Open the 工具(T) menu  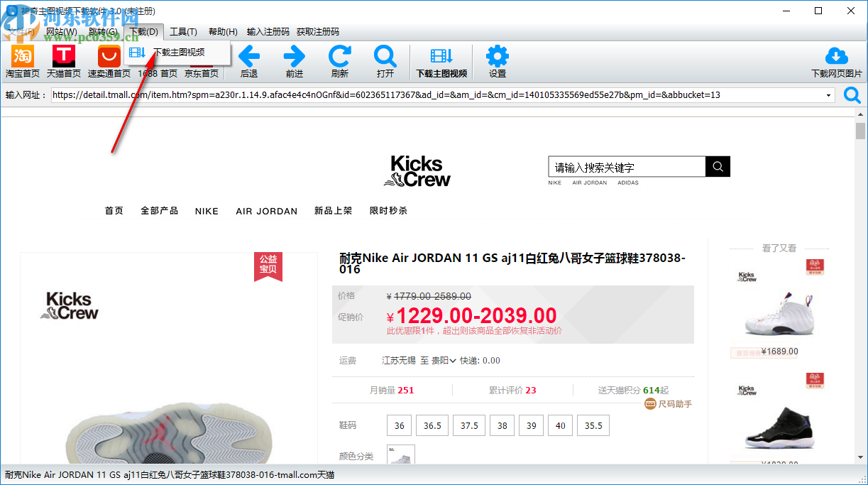183,31
